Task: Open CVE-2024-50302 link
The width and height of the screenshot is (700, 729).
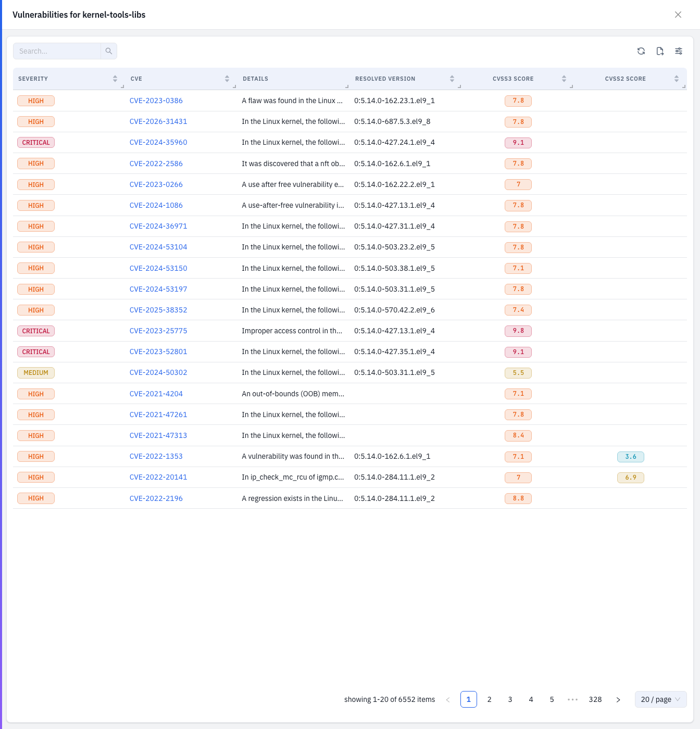Action: (x=158, y=372)
